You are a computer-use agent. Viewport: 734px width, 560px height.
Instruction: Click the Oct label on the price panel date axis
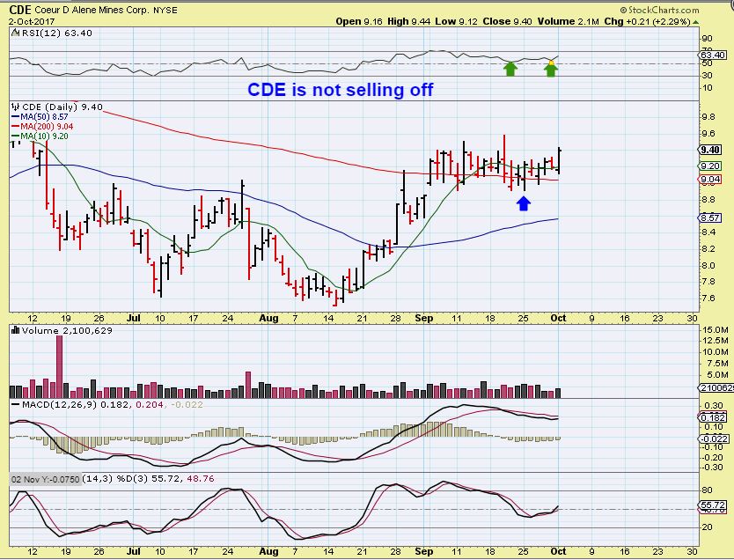[x=558, y=318]
